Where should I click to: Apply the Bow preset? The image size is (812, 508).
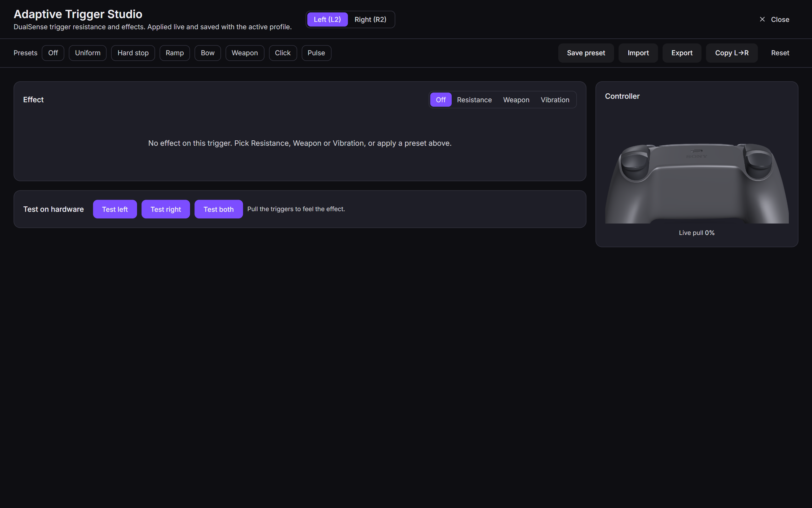208,53
